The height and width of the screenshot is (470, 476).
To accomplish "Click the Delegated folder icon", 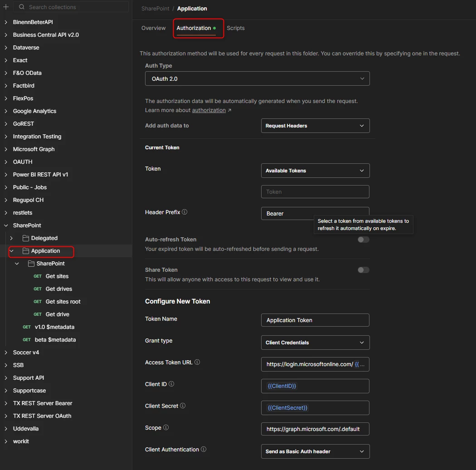I will point(26,238).
